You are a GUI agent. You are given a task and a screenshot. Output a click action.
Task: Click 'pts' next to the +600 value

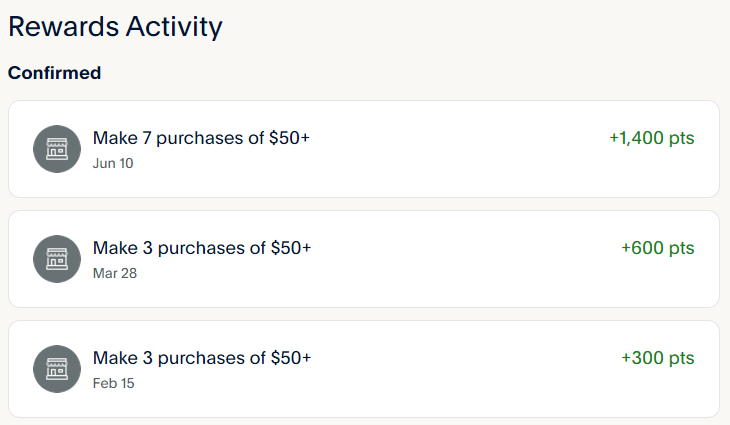(x=681, y=248)
